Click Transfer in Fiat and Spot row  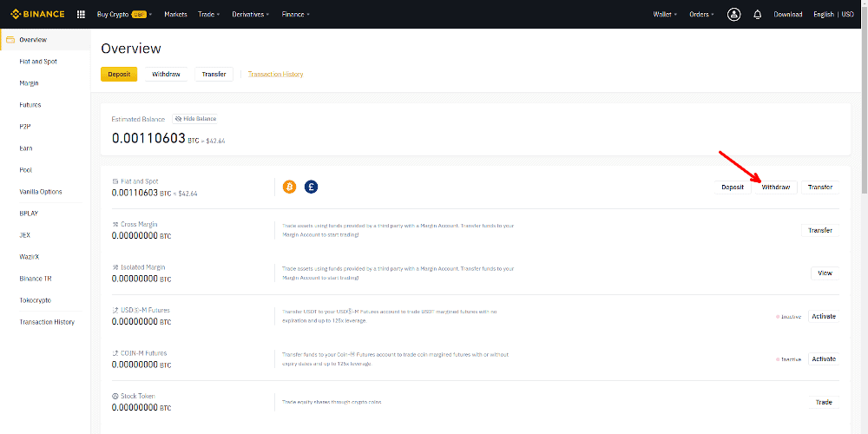[x=820, y=187]
